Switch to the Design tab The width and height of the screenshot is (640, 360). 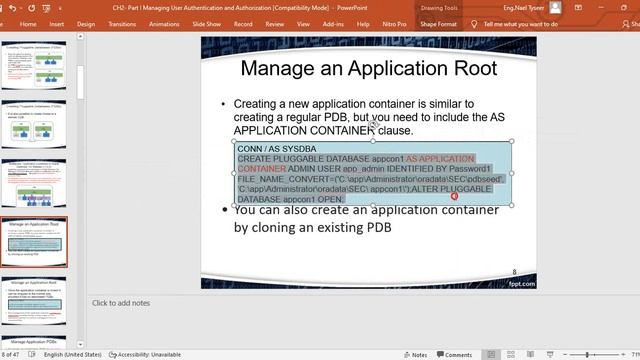pyautogui.click(x=86, y=24)
